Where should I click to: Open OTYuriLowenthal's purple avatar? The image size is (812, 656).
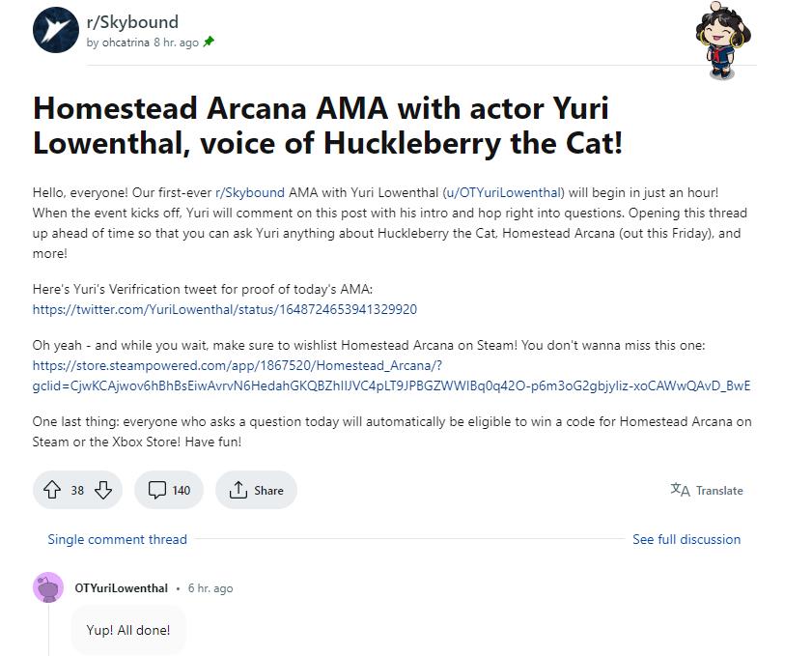[48, 587]
